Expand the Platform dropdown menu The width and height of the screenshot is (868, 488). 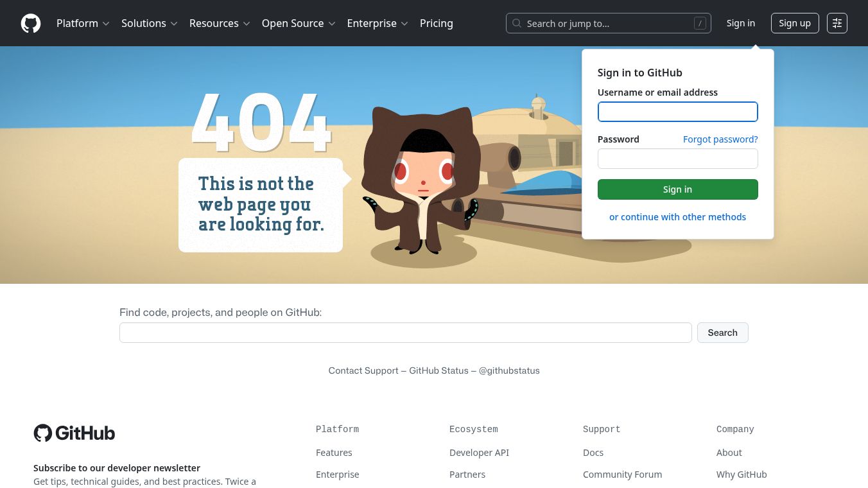(83, 23)
